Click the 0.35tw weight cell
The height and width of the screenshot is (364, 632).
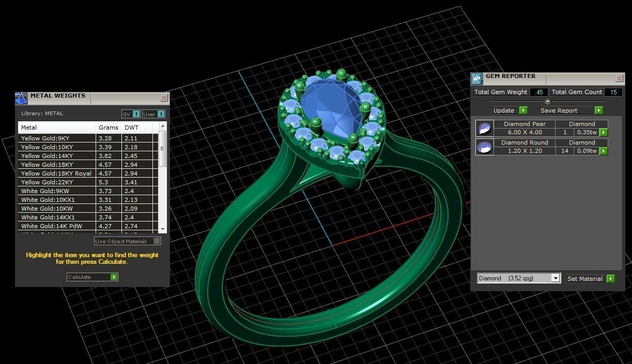point(586,133)
